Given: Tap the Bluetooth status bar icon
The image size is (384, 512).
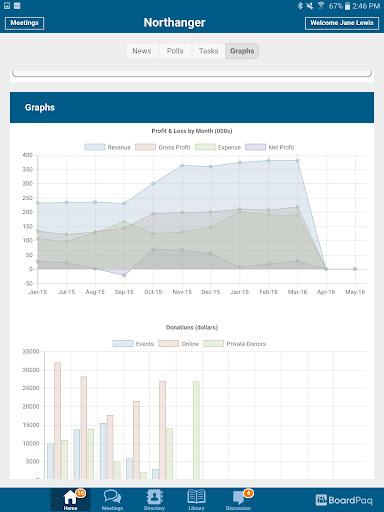Looking at the screenshot, I should [x=300, y=6].
